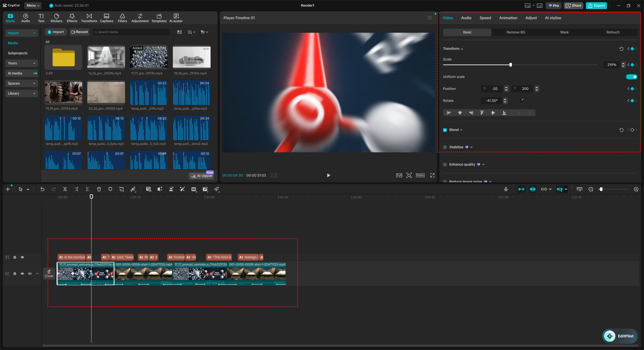Viewport: 644px width, 350px height.
Task: Open the Transitions panel
Action: coord(89,18)
